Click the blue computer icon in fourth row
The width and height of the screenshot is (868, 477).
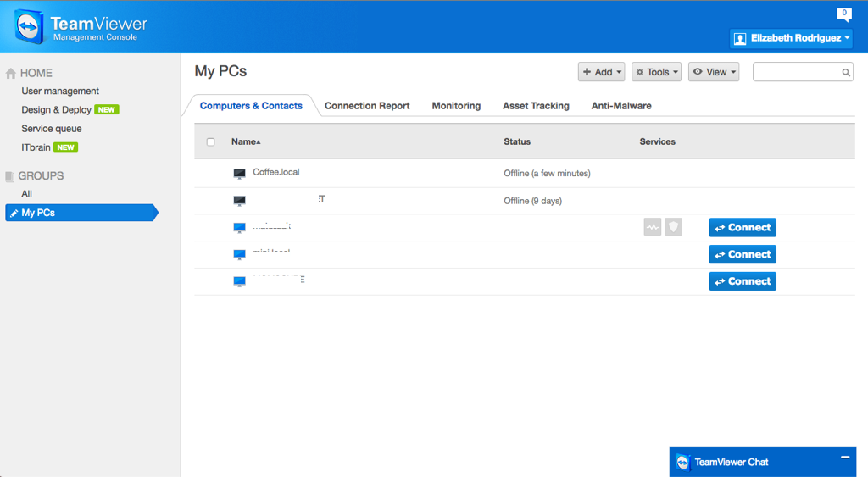pyautogui.click(x=239, y=254)
